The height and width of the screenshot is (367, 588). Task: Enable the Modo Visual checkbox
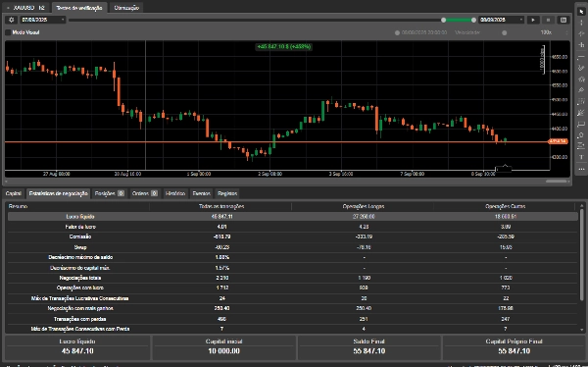tap(8, 32)
